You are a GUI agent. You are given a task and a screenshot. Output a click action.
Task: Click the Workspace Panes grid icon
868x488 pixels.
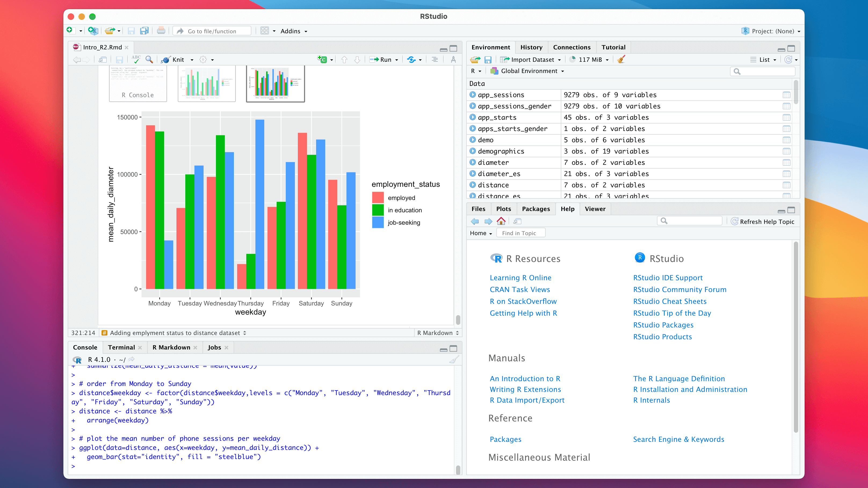[x=265, y=31]
